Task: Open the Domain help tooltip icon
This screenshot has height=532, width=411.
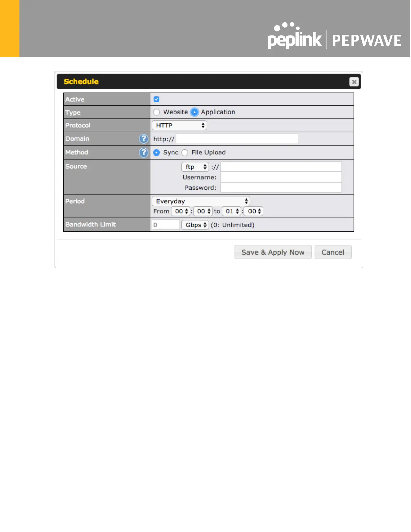Action: 144,139
